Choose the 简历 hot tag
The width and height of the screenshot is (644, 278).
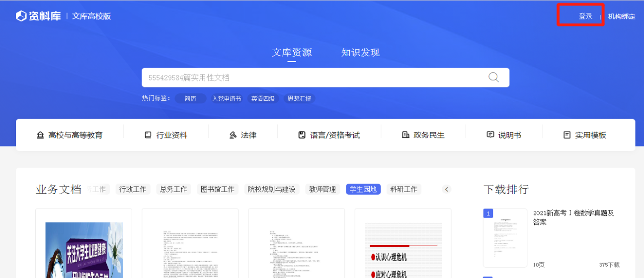(190, 99)
